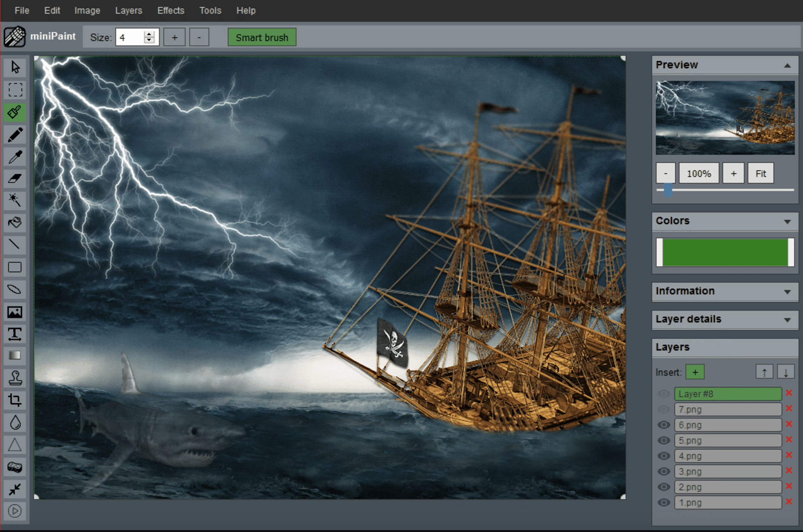Click the Smart brush button

pos(262,37)
